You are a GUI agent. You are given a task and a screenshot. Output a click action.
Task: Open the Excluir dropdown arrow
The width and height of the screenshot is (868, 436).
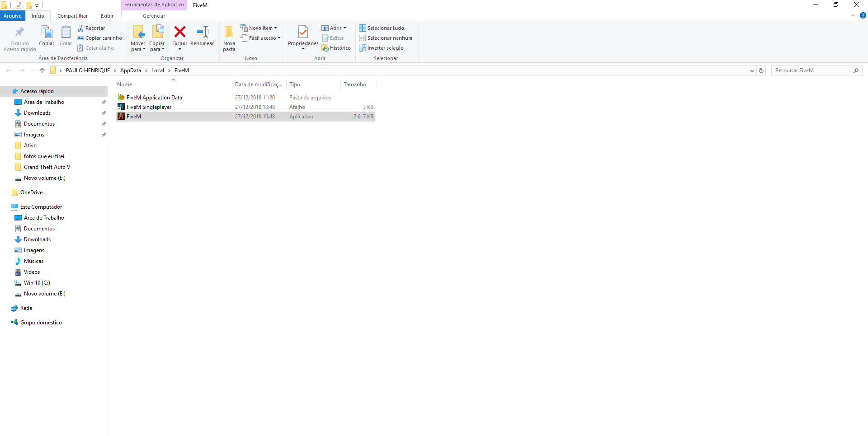180,49
